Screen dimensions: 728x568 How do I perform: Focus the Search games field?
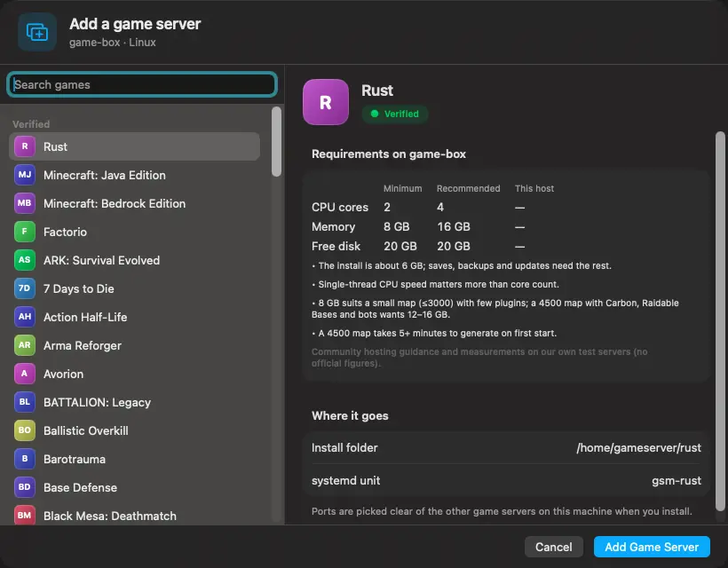coord(142,84)
